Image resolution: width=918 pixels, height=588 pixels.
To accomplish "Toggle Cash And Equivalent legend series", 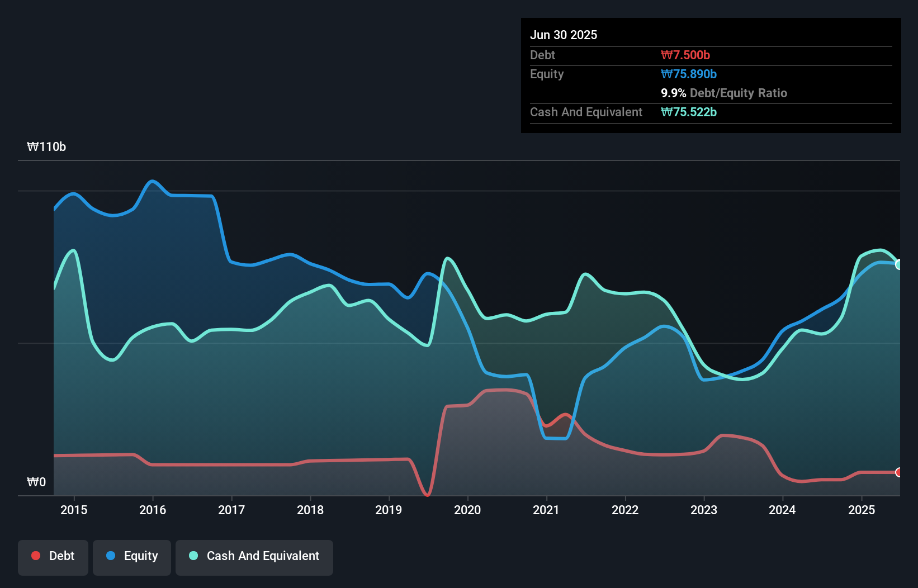I will pyautogui.click(x=254, y=556).
